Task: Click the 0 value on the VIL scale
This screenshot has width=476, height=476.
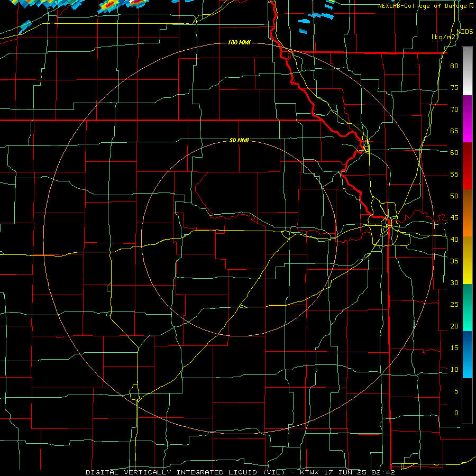Action: [456, 413]
